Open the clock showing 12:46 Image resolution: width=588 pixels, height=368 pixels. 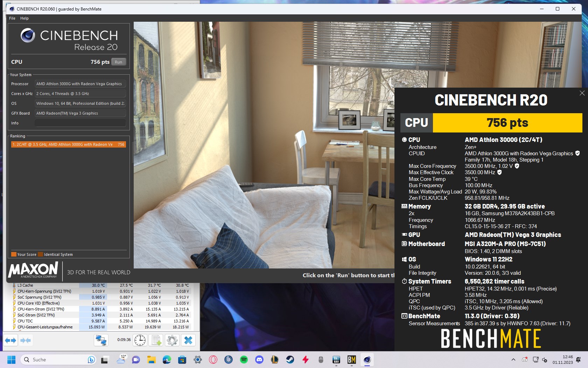point(563,360)
